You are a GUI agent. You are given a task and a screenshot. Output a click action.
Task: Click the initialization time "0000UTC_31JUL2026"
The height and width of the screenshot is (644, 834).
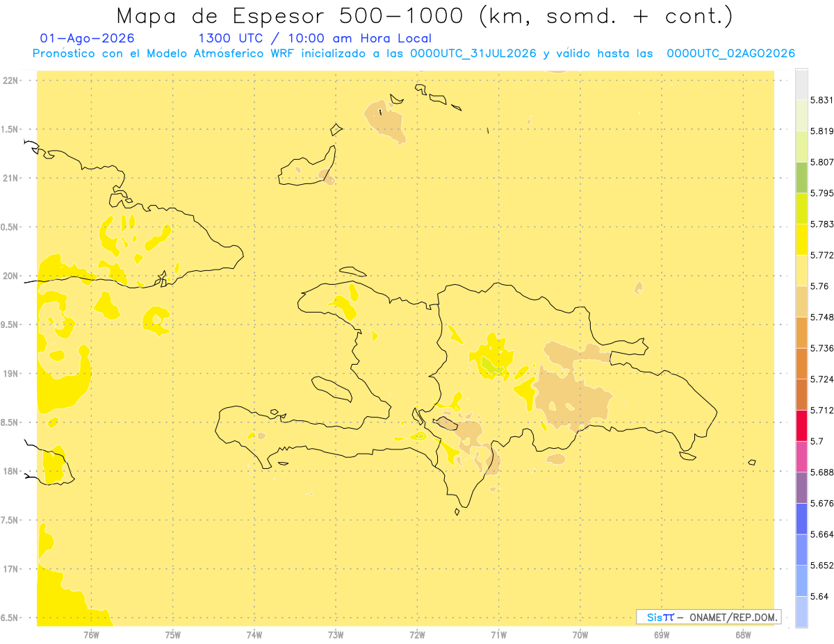pyautogui.click(x=473, y=53)
